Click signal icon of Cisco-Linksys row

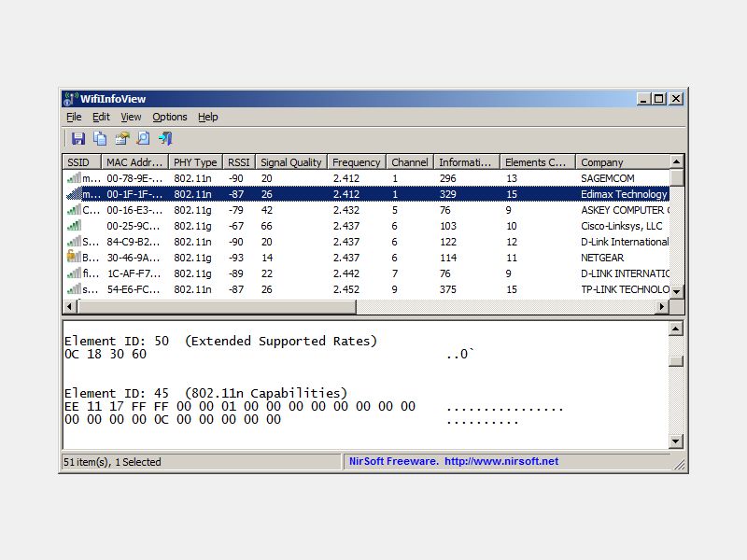pyautogui.click(x=74, y=226)
